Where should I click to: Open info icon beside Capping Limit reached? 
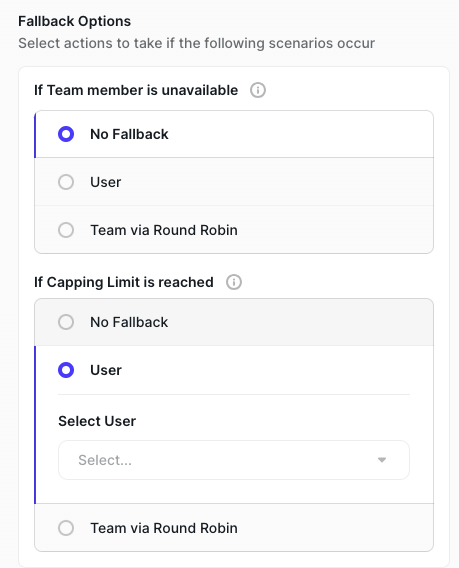point(234,282)
